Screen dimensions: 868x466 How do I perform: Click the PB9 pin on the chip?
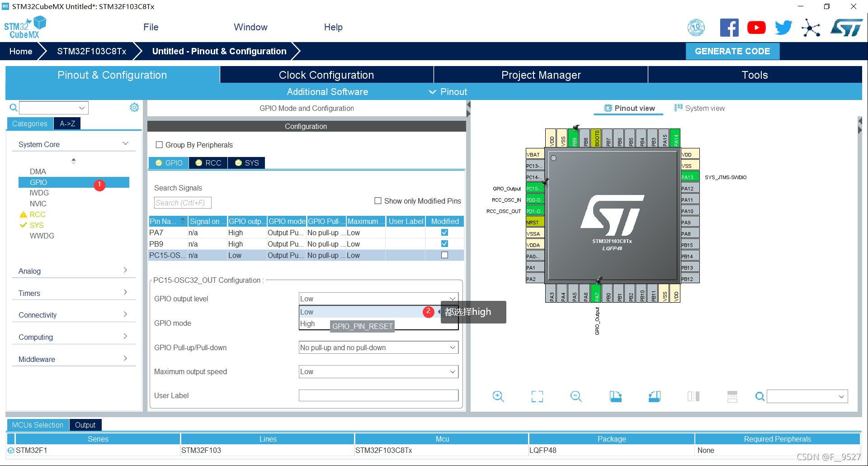574,138
